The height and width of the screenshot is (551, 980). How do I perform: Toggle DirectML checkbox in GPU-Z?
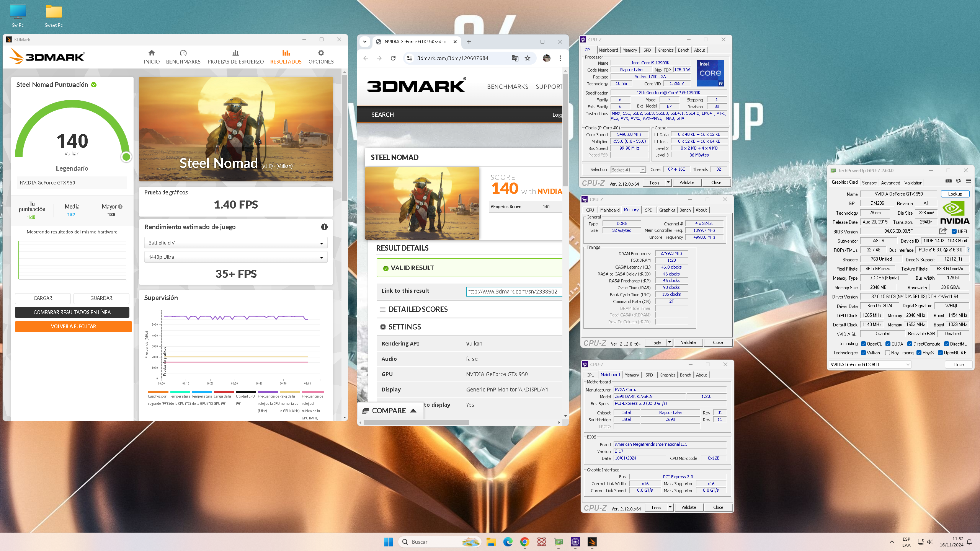pyautogui.click(x=946, y=344)
